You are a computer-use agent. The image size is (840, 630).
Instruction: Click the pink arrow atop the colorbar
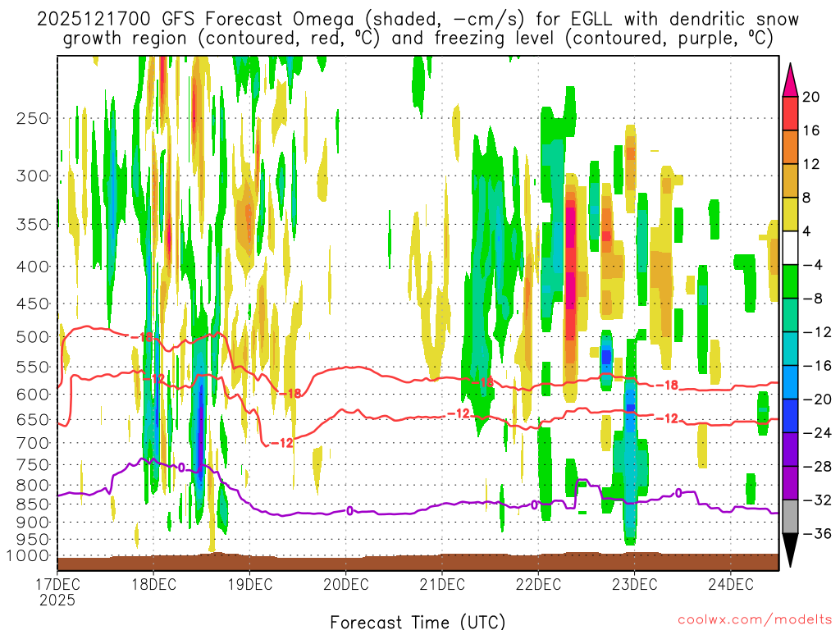point(791,78)
